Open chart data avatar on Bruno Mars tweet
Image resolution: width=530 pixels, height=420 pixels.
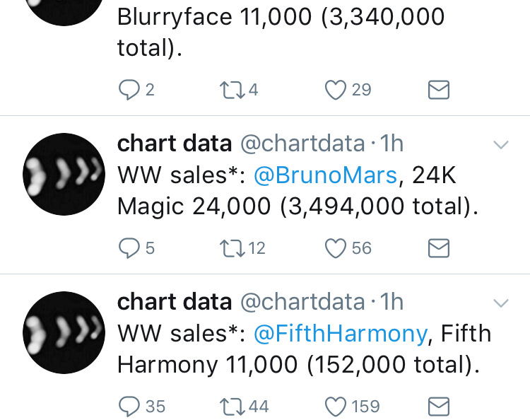pos(64,174)
